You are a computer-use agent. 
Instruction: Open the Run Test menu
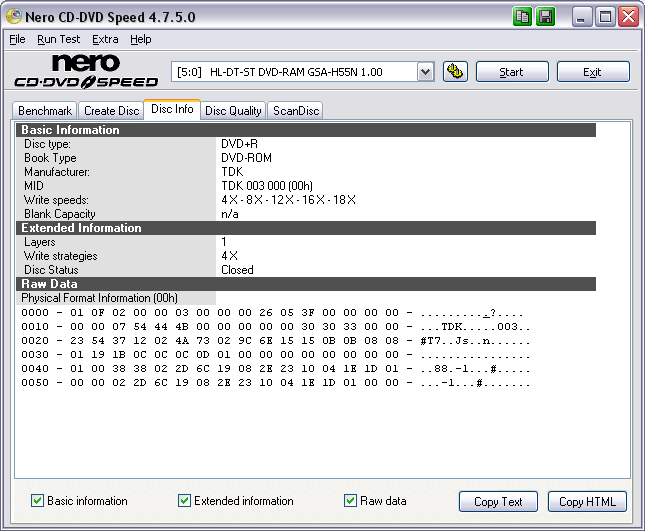click(x=58, y=39)
